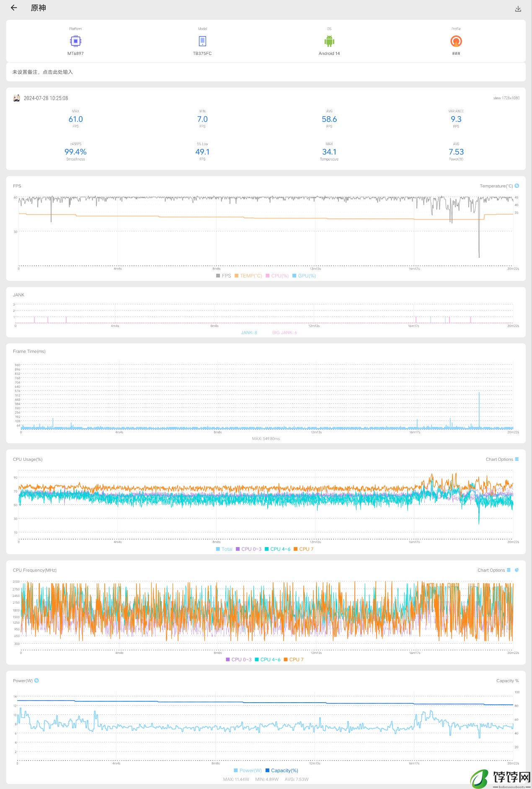Click the blue icon beside Power(W) title
Screen dimensions: 532x789
click(37, 680)
